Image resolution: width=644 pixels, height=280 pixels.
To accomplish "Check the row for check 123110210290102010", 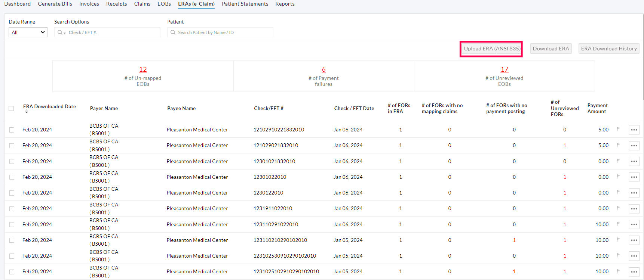I will 12,240.
